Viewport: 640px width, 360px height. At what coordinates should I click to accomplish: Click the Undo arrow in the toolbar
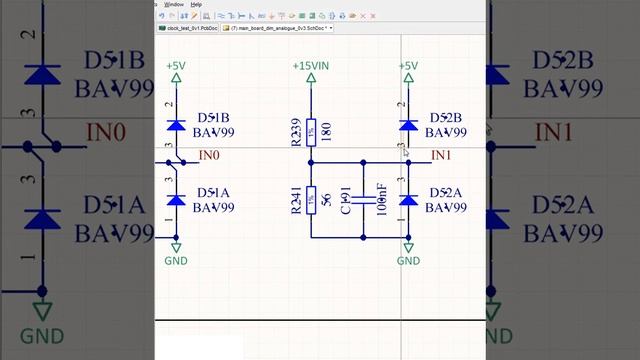162,16
